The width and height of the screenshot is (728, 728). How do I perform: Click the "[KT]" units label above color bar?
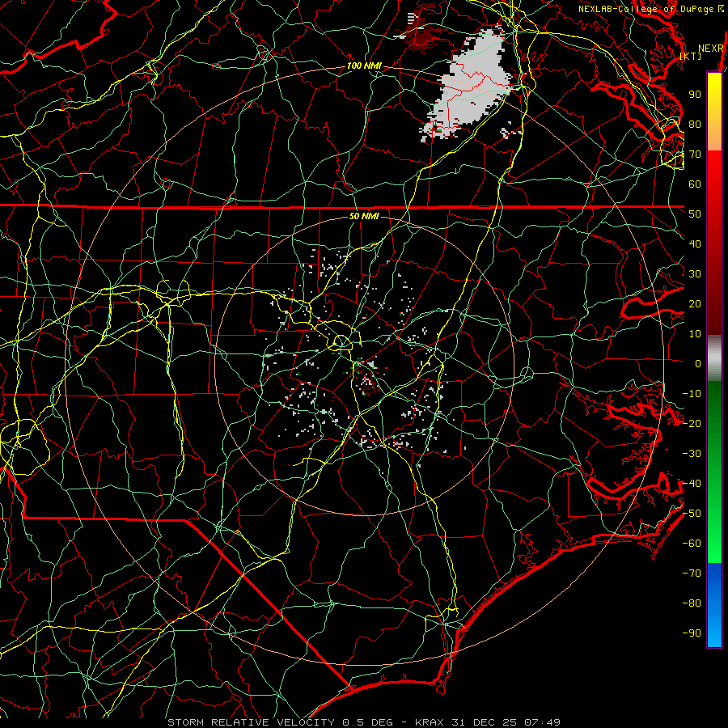[691, 56]
